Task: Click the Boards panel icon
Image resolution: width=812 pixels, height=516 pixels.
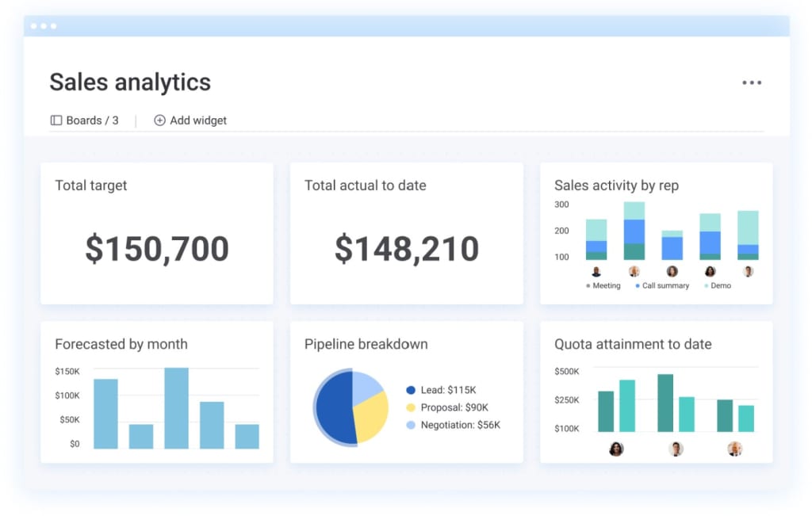Action: (56, 120)
